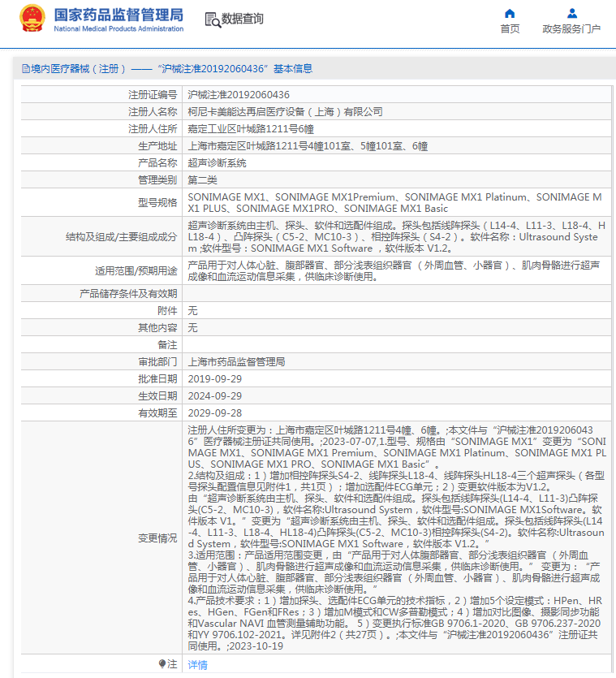Screen dimensions: 616x678
Task: Click the 政务服务门户 person icon
Action: point(572,14)
